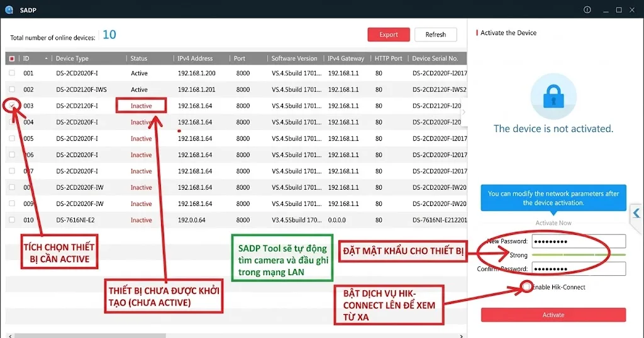Enable the Hik-Connect checkbox
644x338 pixels.
point(526,286)
